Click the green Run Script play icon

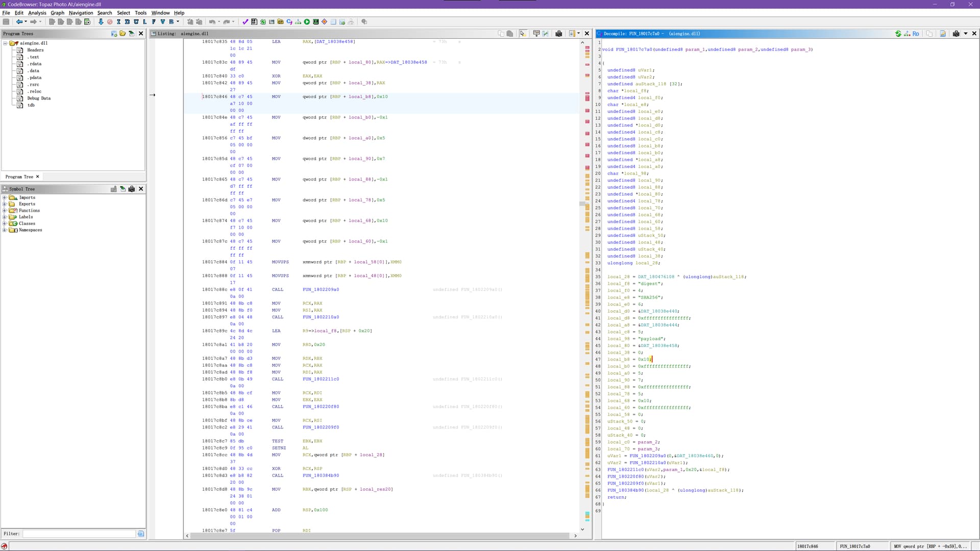pyautogui.click(x=307, y=22)
